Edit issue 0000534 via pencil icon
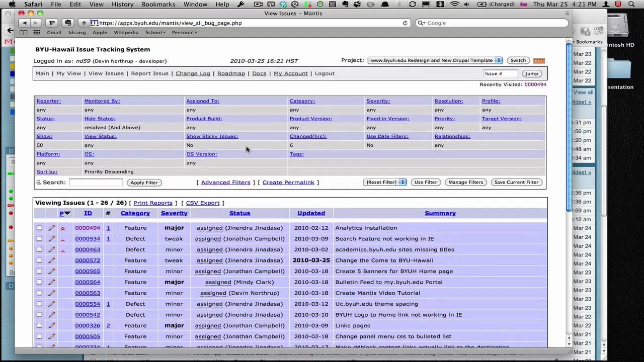 tap(51, 239)
